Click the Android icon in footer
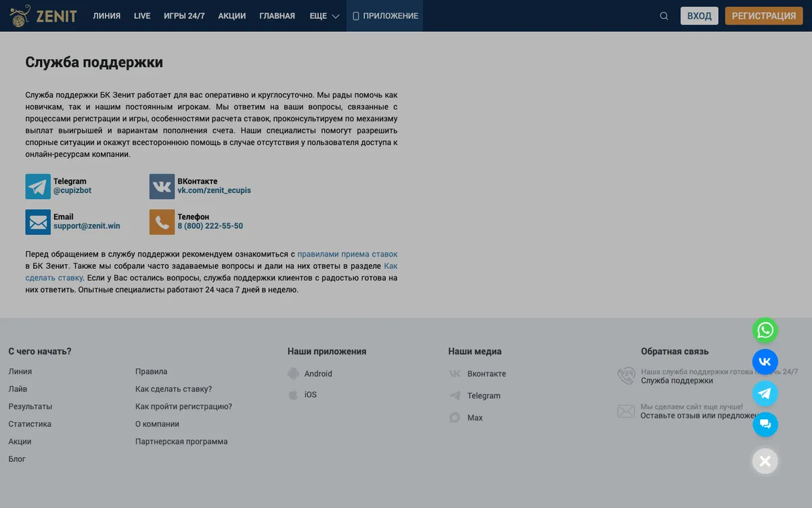 coord(293,373)
